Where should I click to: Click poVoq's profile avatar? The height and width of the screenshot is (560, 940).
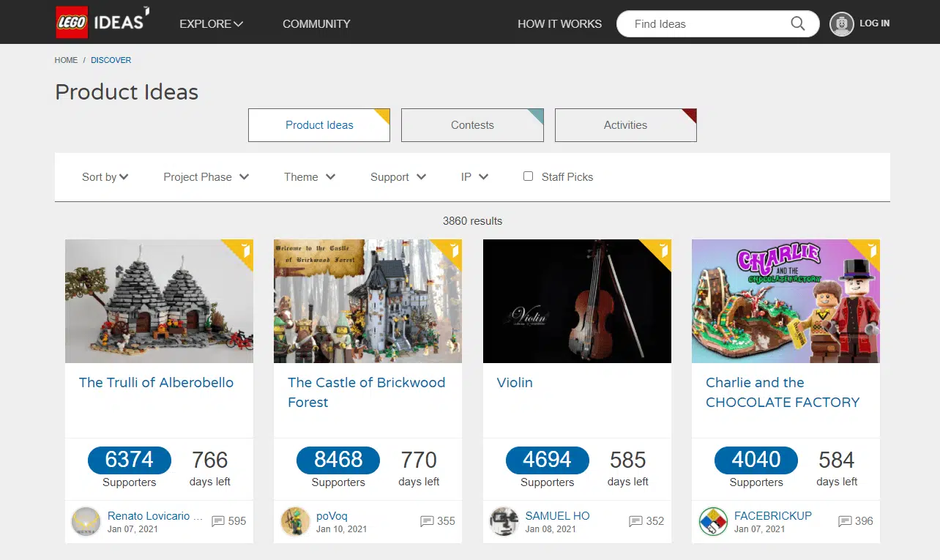(x=295, y=521)
